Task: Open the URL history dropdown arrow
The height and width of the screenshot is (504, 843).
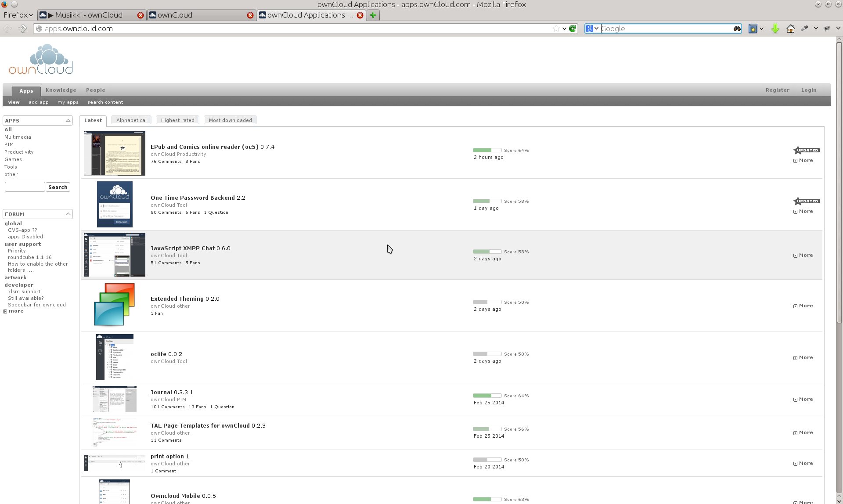Action: (564, 29)
